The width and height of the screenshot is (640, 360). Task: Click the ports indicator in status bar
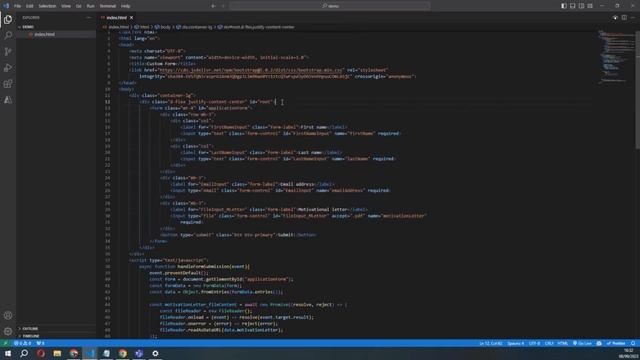[x=40, y=343]
